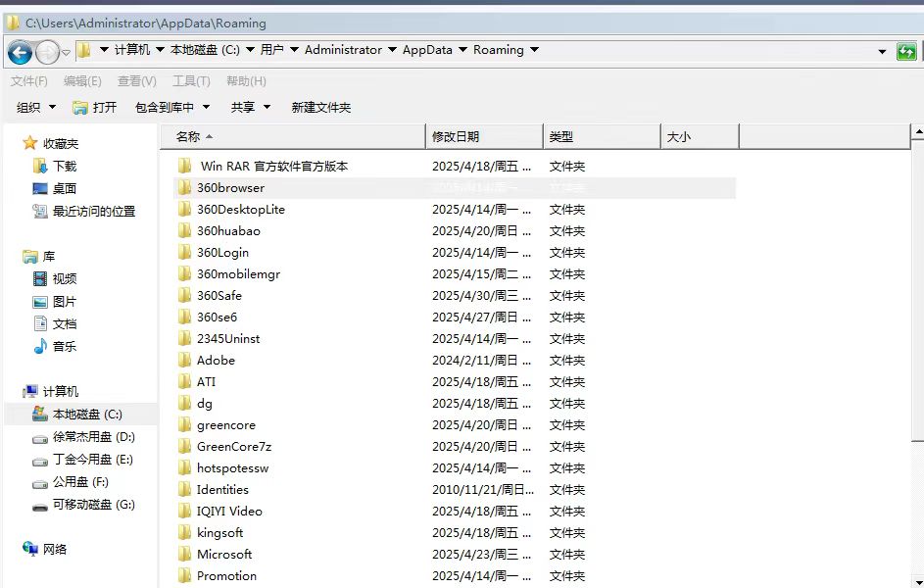924x588 pixels.
Task: Select 公用盘 (F:) drive icon
Action: pyautogui.click(x=39, y=484)
